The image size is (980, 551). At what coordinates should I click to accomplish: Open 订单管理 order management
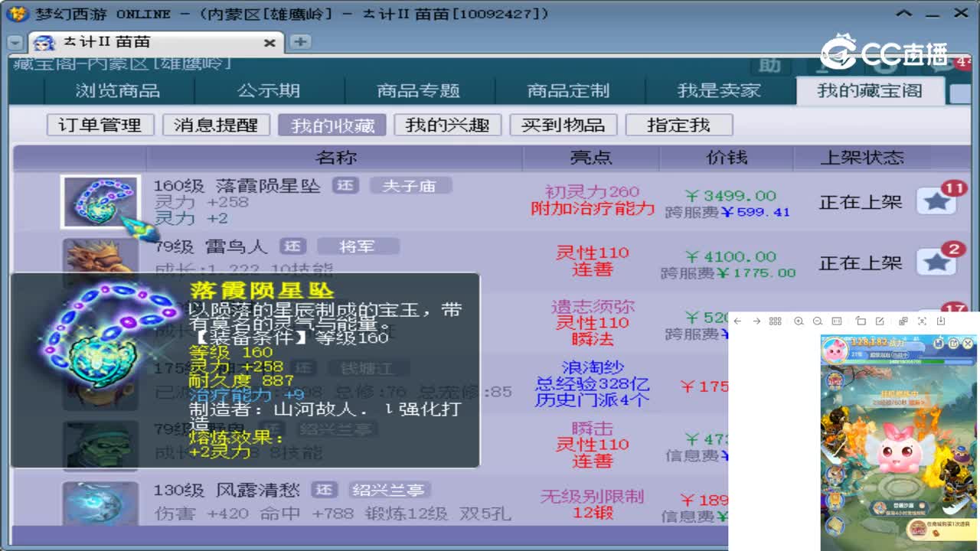[100, 124]
